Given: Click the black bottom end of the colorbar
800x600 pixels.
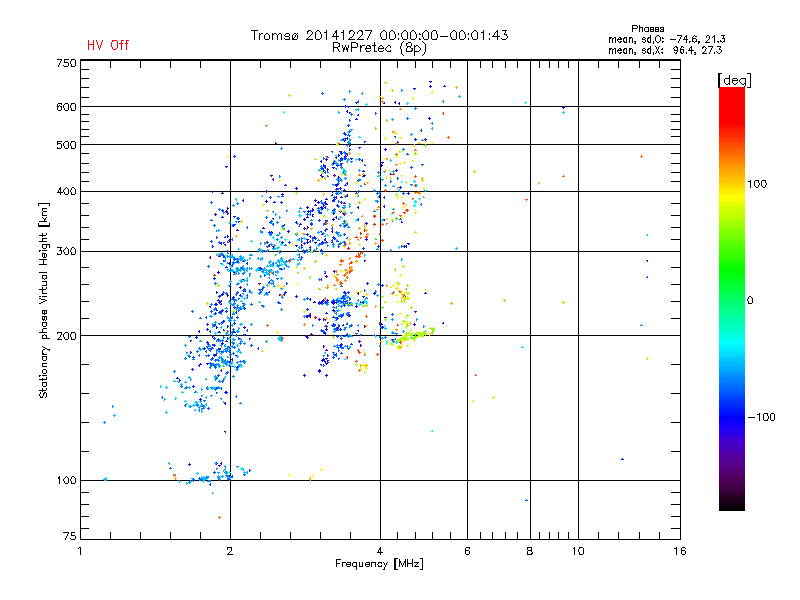Looking at the screenshot, I should (732, 503).
